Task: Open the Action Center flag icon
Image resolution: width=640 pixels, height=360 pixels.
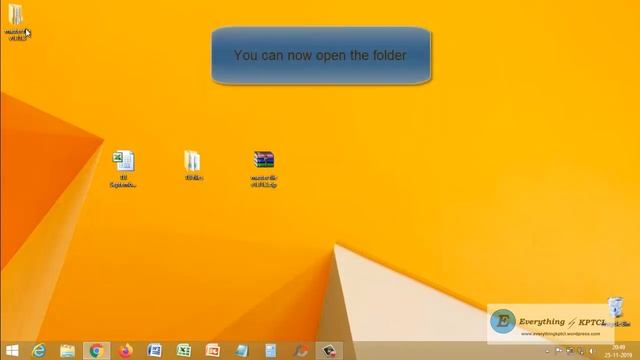Action: [559, 351]
